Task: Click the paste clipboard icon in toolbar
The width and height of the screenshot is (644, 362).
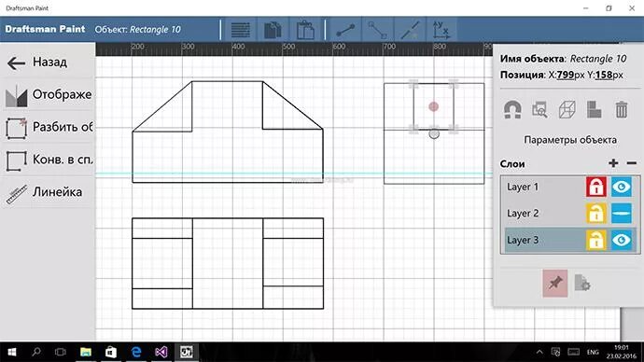Action: 305,30
